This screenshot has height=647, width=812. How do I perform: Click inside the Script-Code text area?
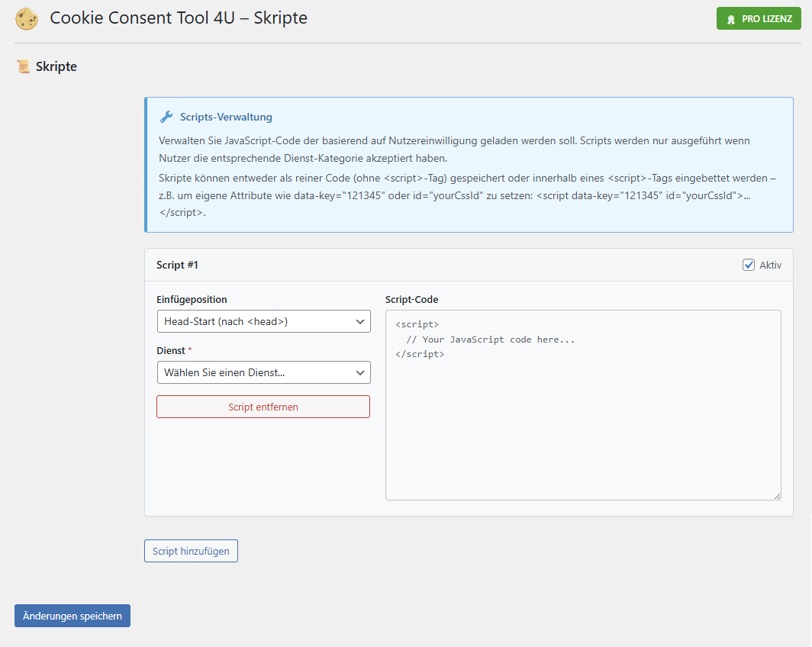click(x=583, y=404)
